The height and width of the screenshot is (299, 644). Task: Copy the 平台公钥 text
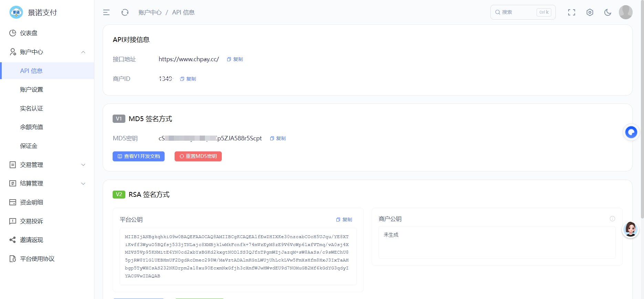[x=344, y=220]
